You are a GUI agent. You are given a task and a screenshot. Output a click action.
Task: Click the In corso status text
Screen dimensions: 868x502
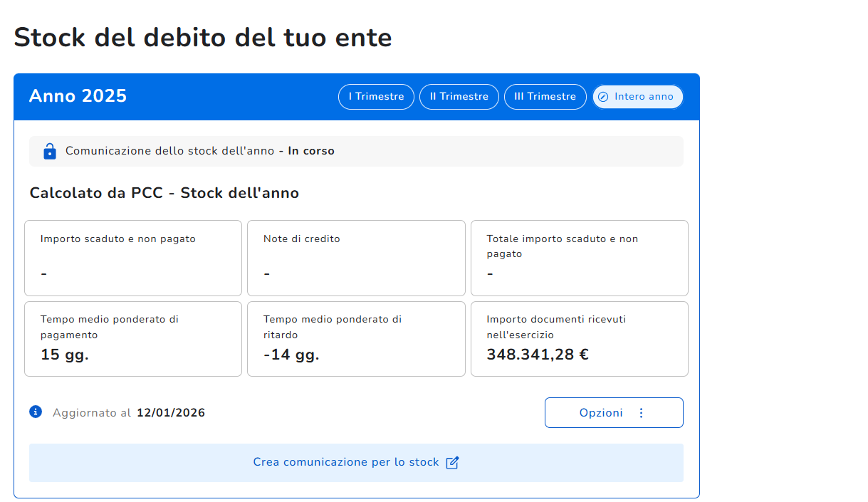(311, 151)
